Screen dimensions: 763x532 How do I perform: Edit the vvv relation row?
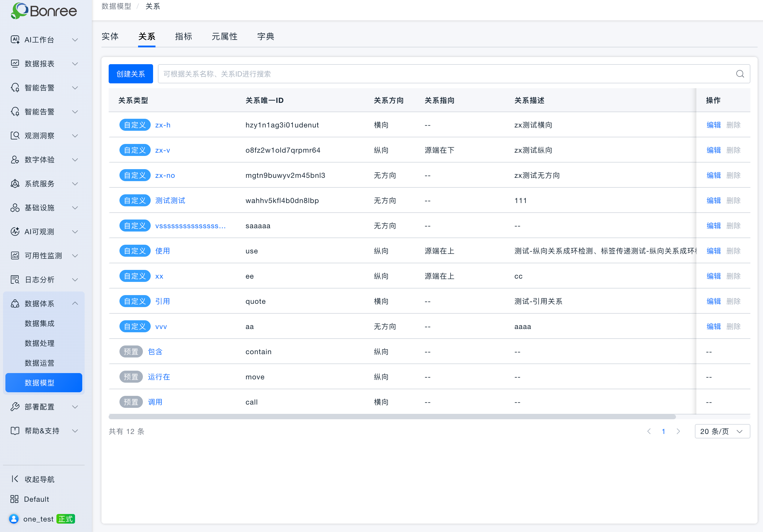point(713,327)
